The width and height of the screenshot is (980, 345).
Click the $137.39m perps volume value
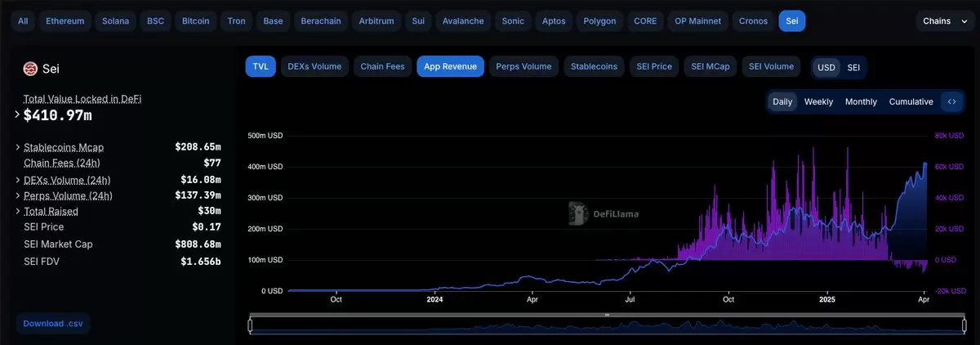click(x=198, y=195)
